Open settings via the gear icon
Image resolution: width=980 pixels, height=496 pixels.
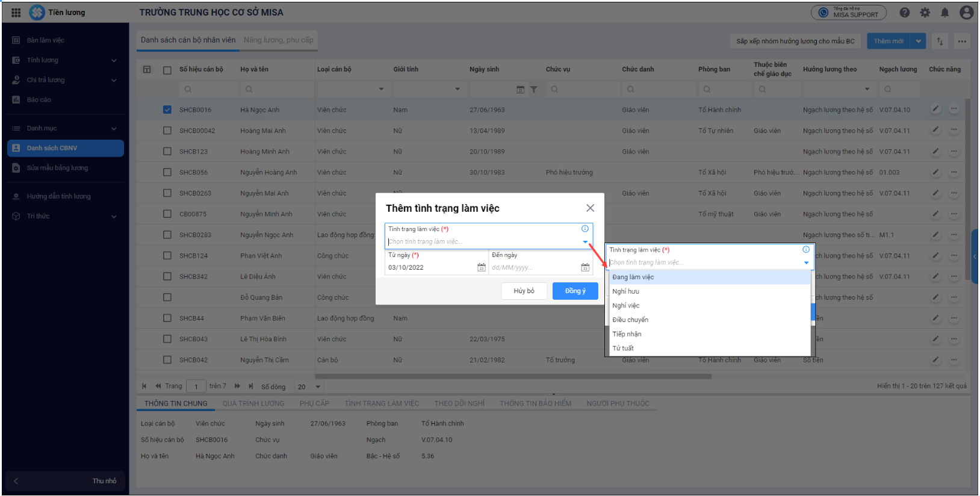925,13
